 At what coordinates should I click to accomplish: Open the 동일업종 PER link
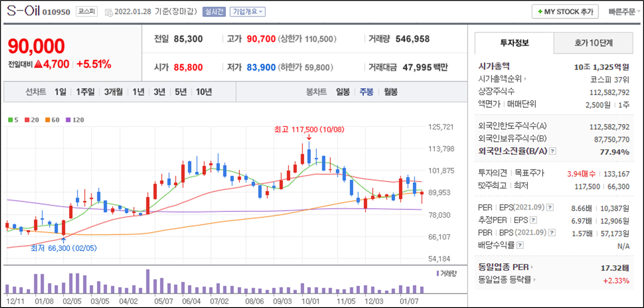pos(505,268)
